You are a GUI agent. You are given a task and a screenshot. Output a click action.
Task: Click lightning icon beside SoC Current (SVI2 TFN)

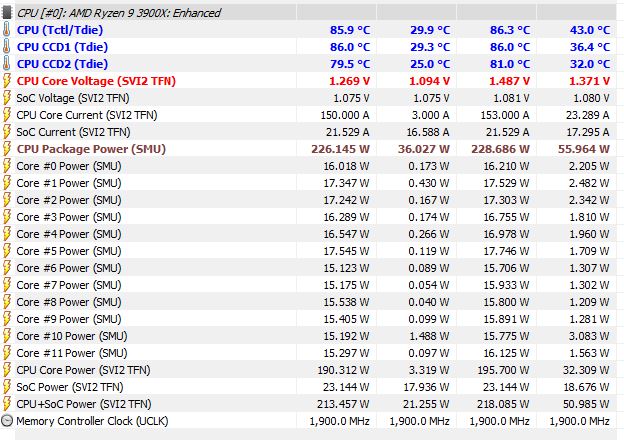(7, 132)
